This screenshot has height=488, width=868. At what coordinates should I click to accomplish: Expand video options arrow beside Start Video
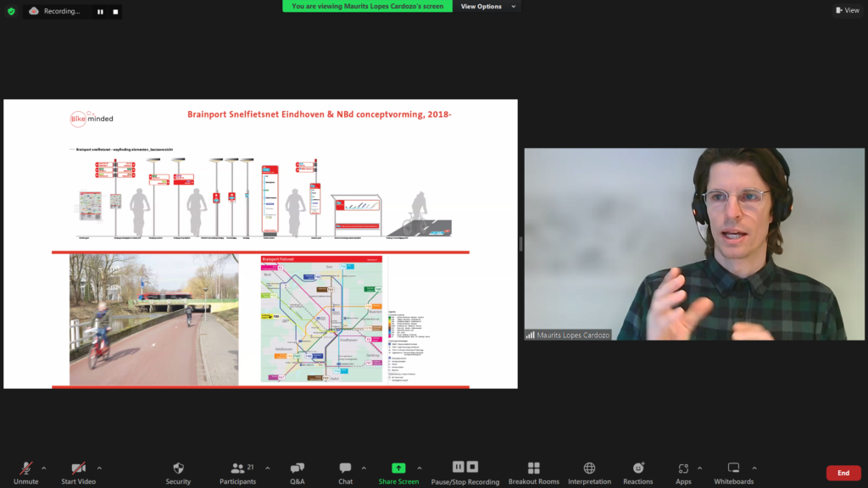(x=99, y=468)
